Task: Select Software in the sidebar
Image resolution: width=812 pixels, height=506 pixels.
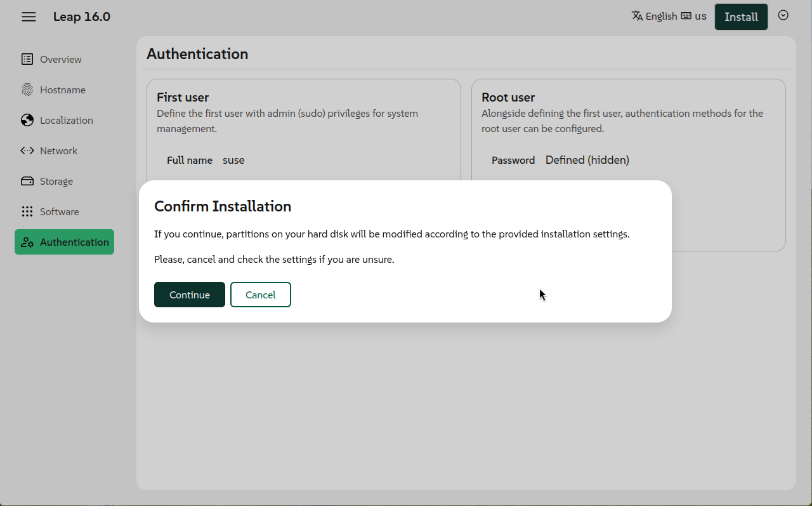Action: point(59,211)
